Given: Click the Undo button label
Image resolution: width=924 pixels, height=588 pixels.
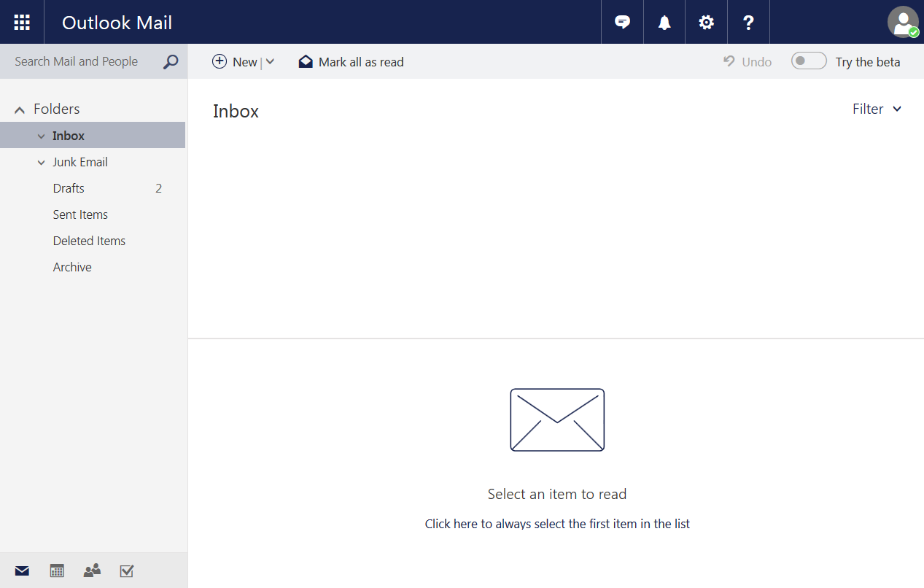Looking at the screenshot, I should pos(757,62).
